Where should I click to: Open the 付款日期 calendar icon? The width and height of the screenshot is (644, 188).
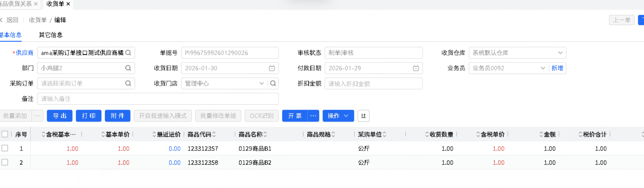[416, 68]
